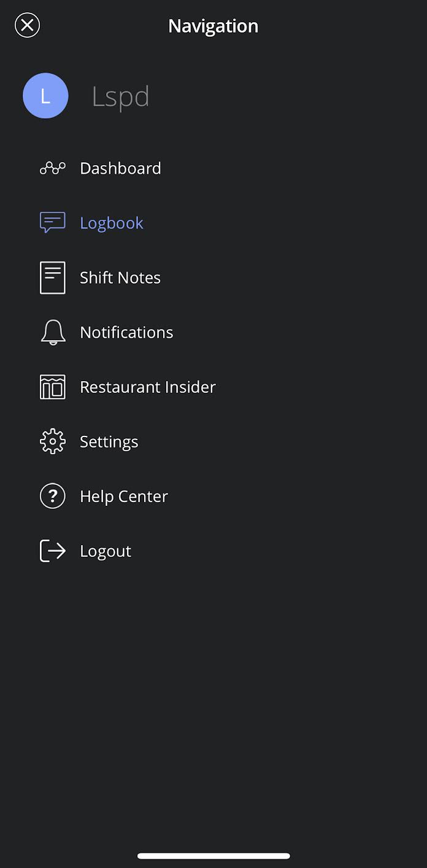Tap the Logout arrow icon
Image resolution: width=427 pixels, height=868 pixels.
click(53, 551)
